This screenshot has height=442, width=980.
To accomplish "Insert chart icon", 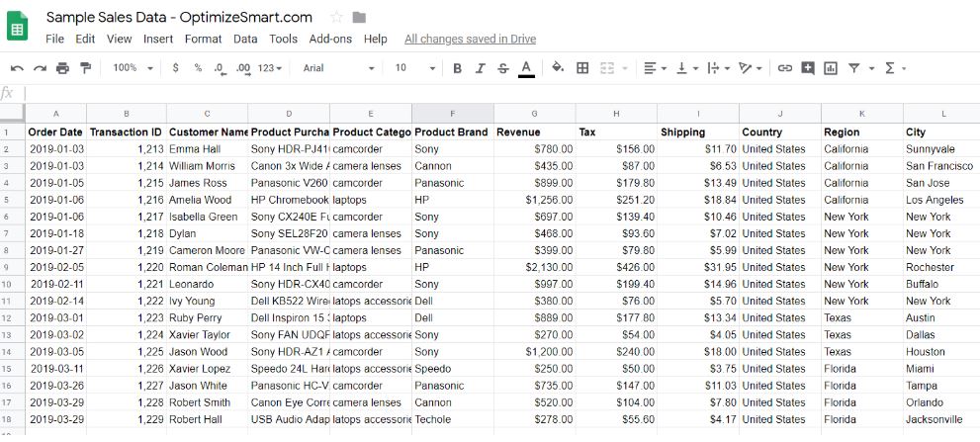I will pos(831,68).
